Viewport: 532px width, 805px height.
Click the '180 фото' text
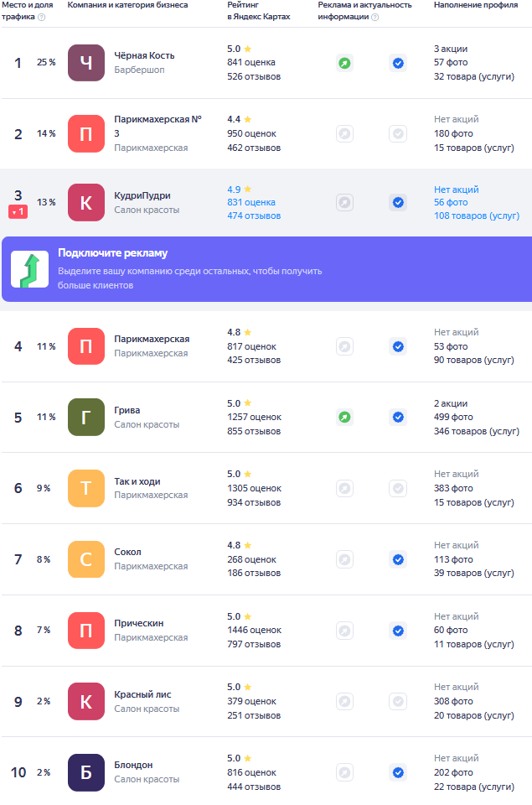pyautogui.click(x=453, y=133)
